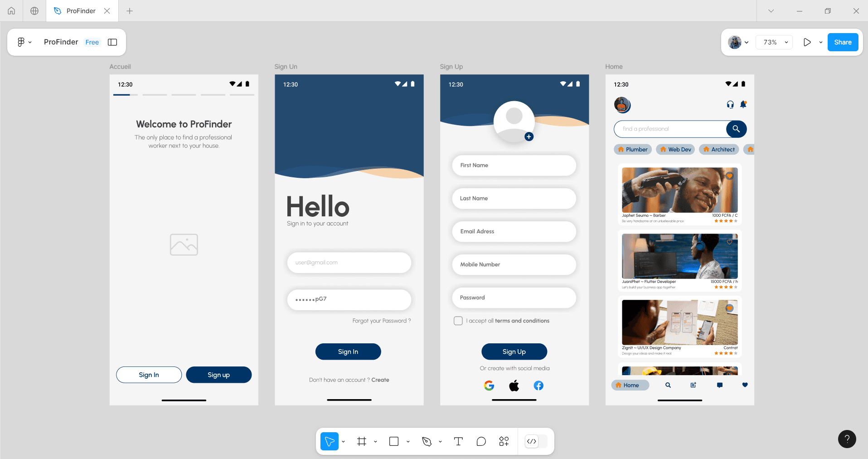Select the Comment tool
The height and width of the screenshot is (459, 868).
coord(481,441)
